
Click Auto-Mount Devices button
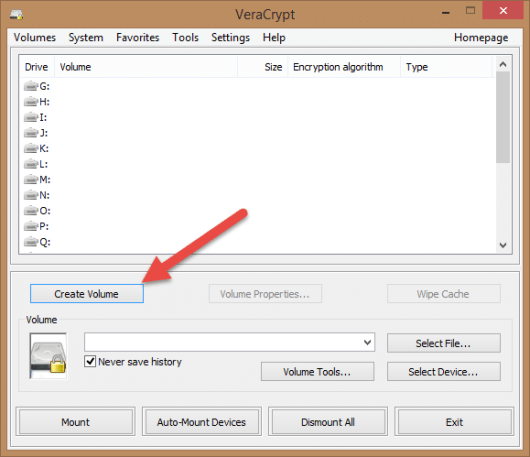tap(201, 422)
